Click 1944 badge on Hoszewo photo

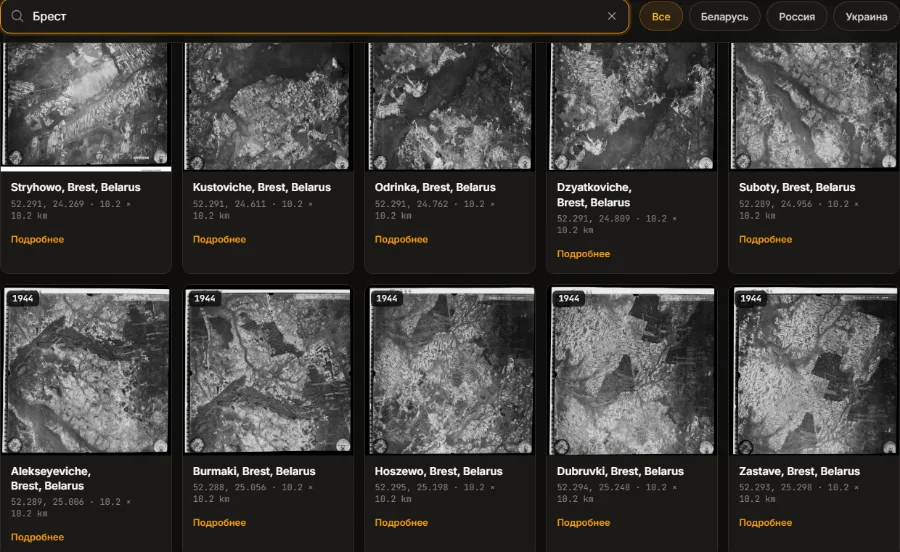[x=386, y=298]
